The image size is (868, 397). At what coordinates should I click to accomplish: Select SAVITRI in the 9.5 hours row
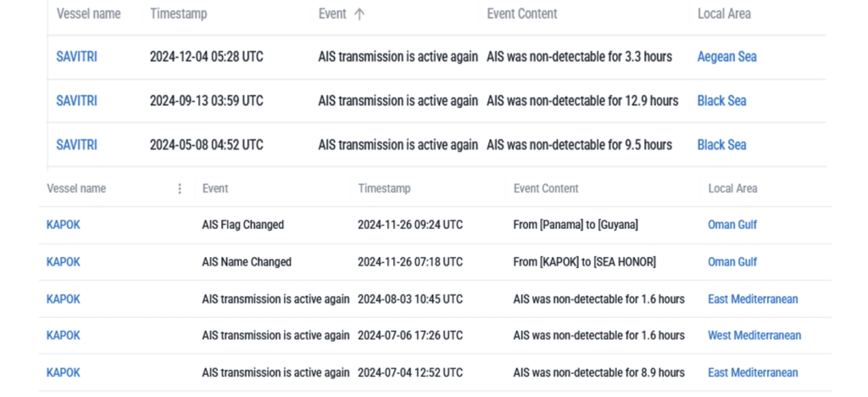[76, 145]
